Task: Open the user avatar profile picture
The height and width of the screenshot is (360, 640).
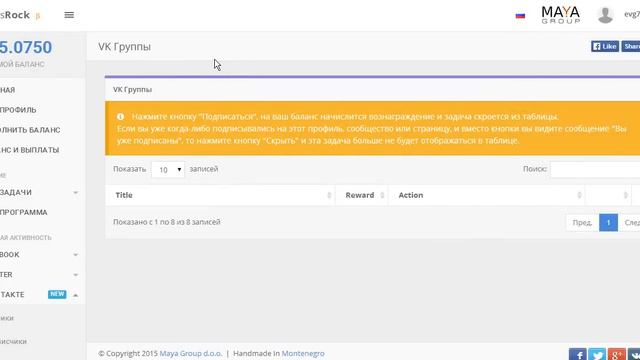Action: pos(605,15)
